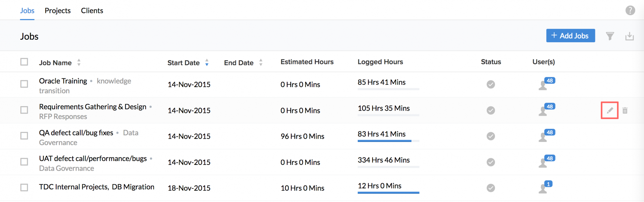This screenshot has width=644, height=202.
Task: Sort by End Date arrows
Action: pos(261,63)
